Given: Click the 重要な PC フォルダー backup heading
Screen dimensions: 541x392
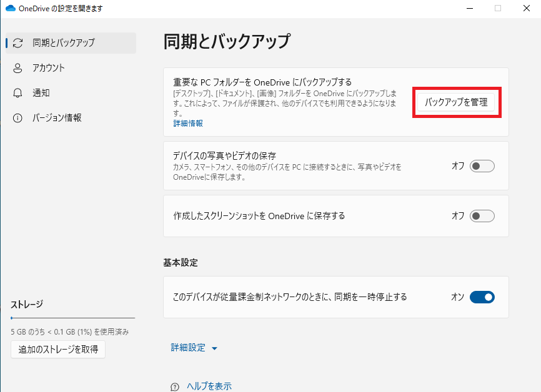Looking at the screenshot, I should [262, 82].
